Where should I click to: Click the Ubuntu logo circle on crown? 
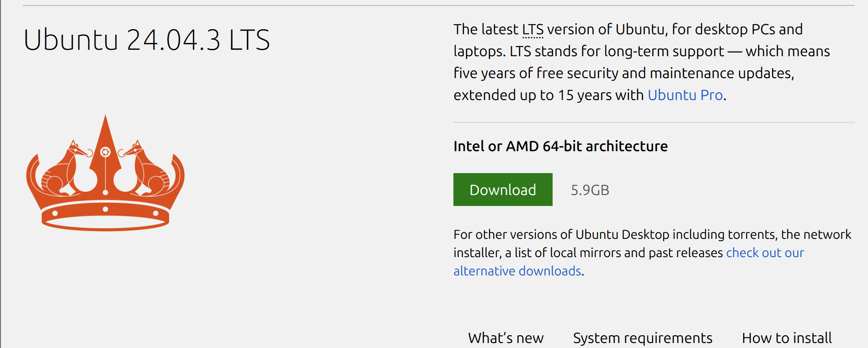[x=105, y=152]
